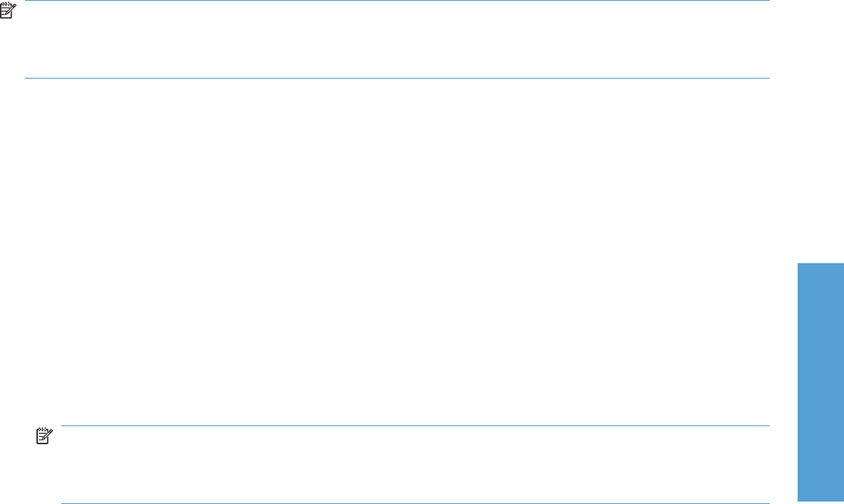The width and height of the screenshot is (844, 504).
Task: Select the blue chapter tab on right edge
Action: 820,382
